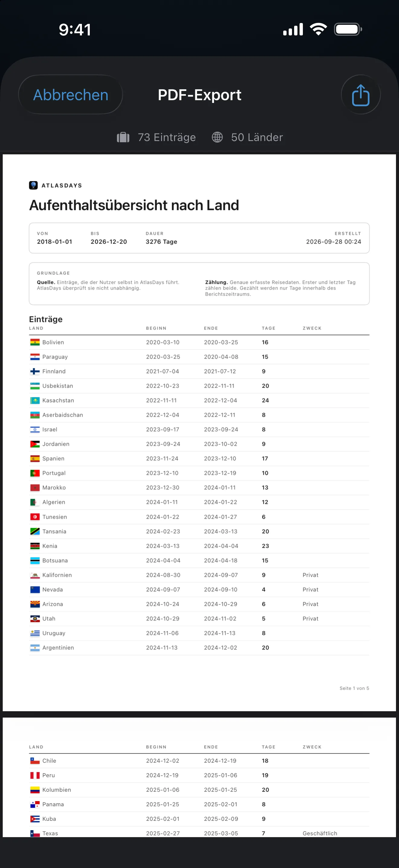
Task: Click the '50 Länder' count label
Action: tap(257, 137)
